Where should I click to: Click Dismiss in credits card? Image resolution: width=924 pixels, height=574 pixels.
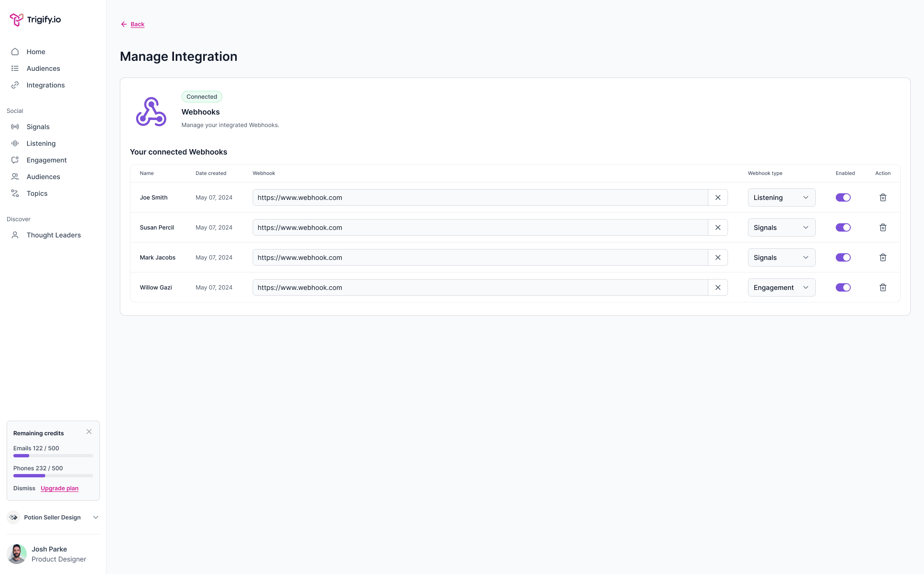click(x=24, y=488)
